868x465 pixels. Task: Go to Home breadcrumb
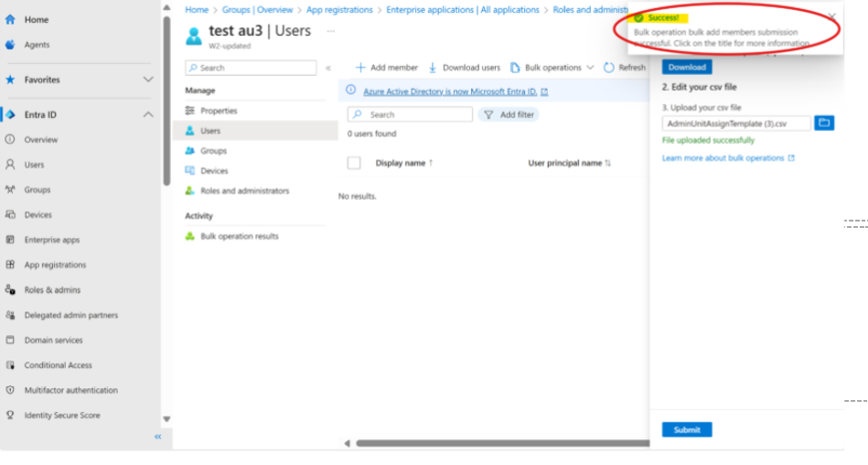click(197, 10)
